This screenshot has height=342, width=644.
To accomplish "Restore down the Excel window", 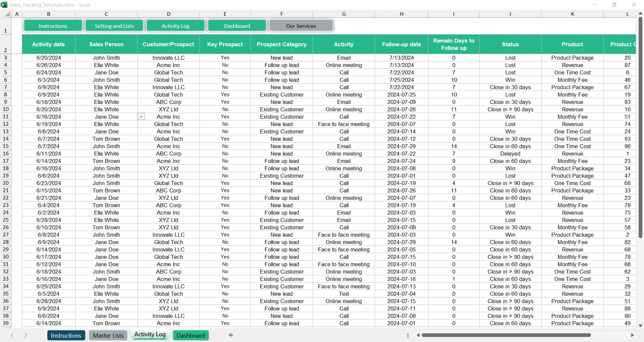I will pos(614,5).
